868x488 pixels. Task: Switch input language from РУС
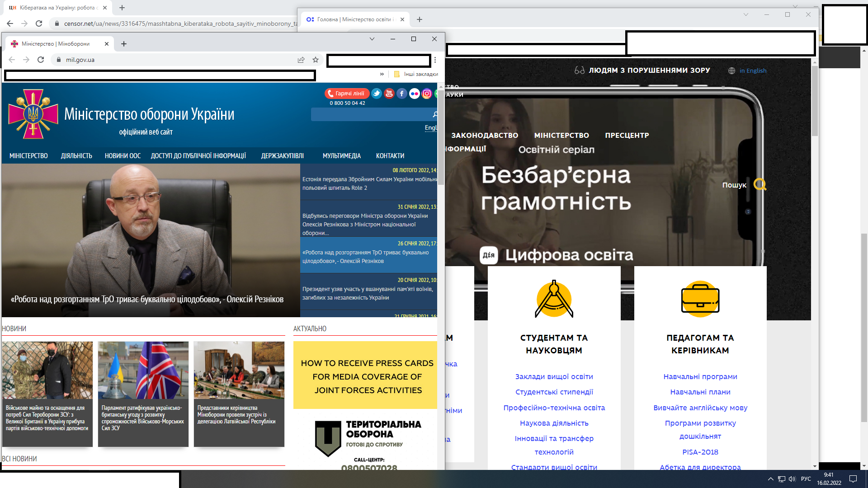pos(806,479)
